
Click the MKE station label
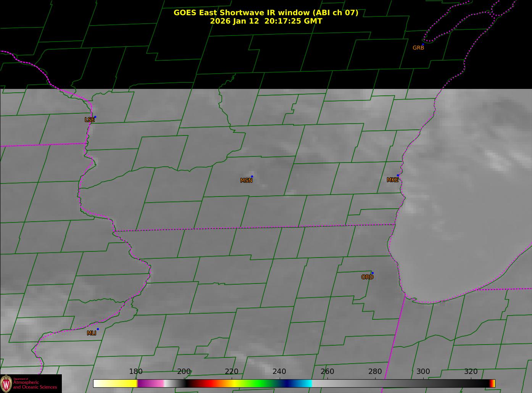[392, 180]
